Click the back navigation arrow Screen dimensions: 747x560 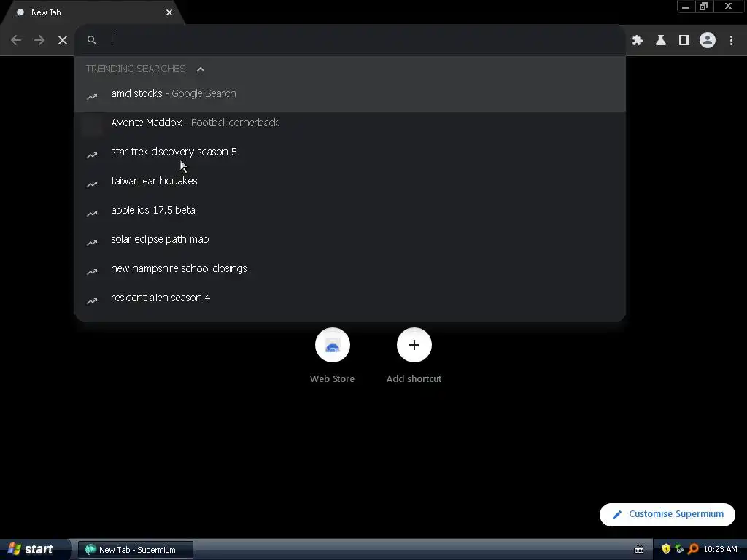tap(16, 40)
